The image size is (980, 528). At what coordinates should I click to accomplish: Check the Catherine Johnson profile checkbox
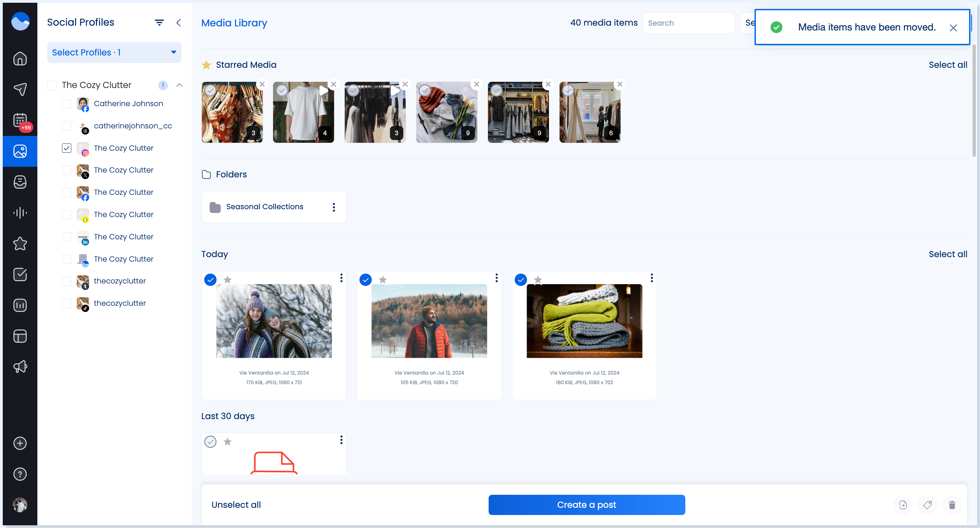pyautogui.click(x=66, y=103)
